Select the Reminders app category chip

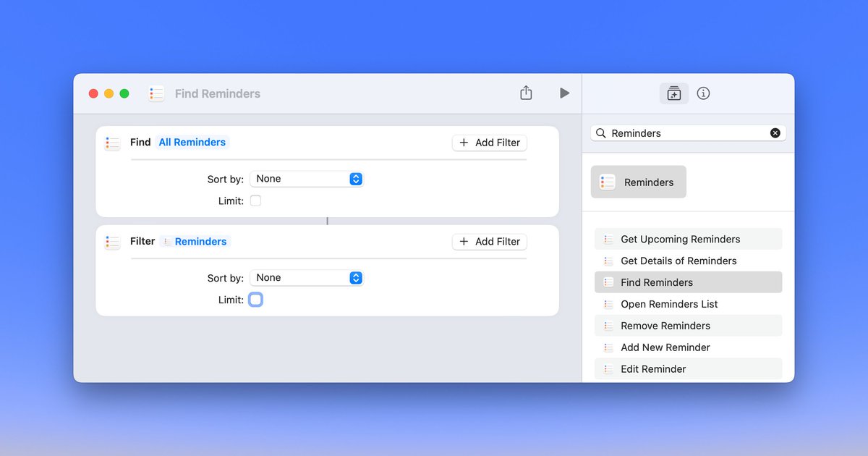click(639, 182)
